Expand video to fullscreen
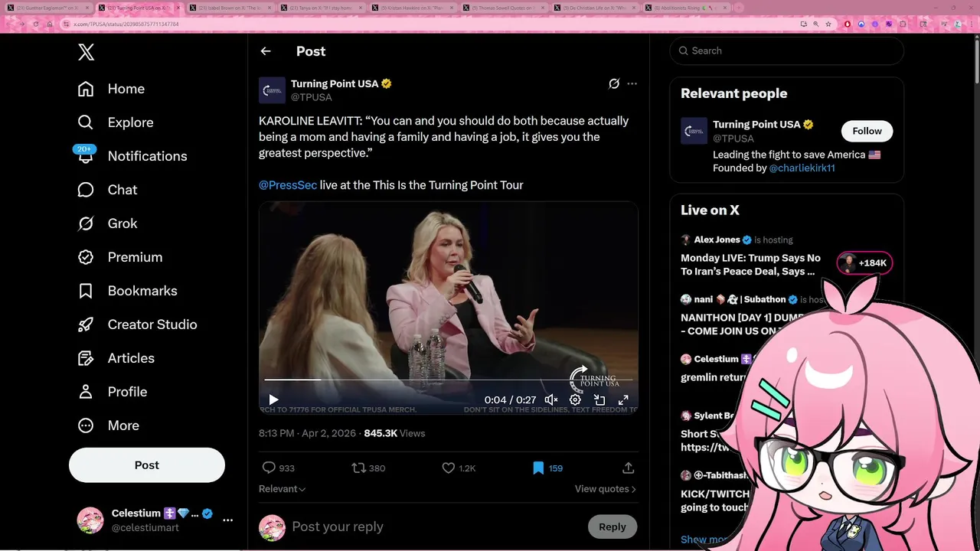 coord(623,399)
